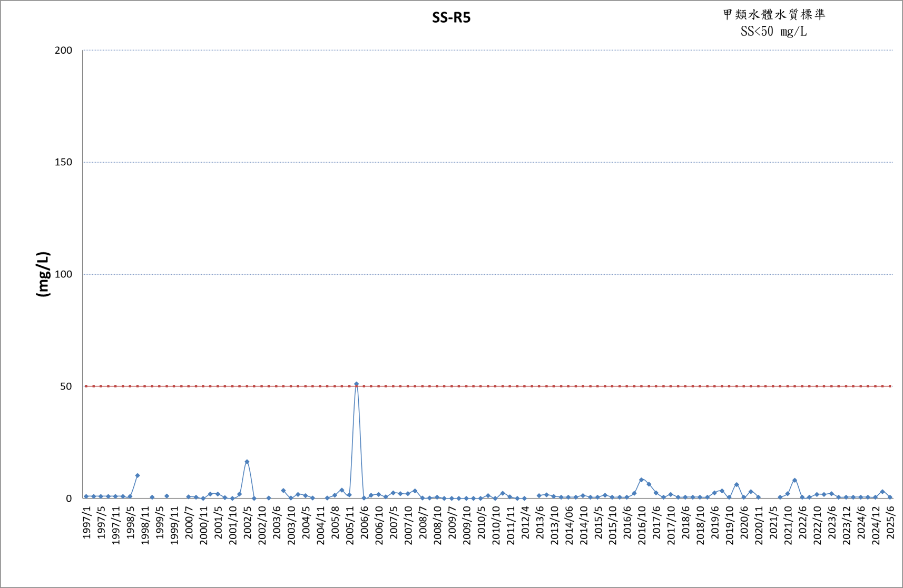This screenshot has height=588, width=903.
Task: Select the (mg/L) vertical axis title
Action: [x=43, y=274]
